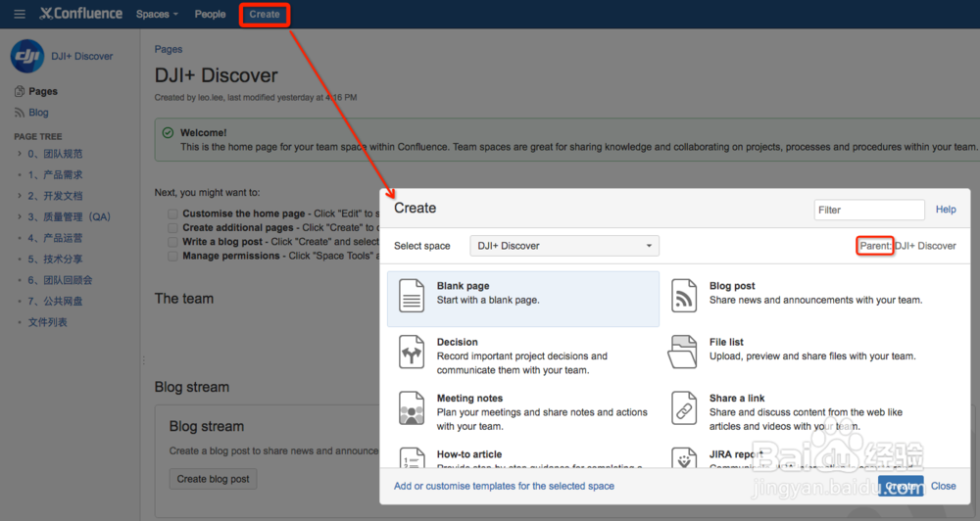Open the Spaces dropdown menu

[157, 14]
